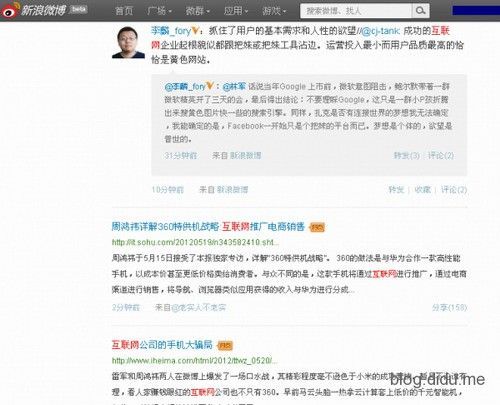Open the 李麟_fory user avatar photo
This screenshot has height=405, width=500.
128,42
